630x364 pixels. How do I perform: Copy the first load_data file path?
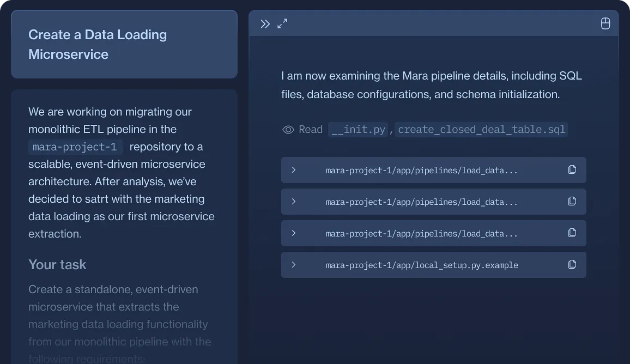(x=572, y=170)
